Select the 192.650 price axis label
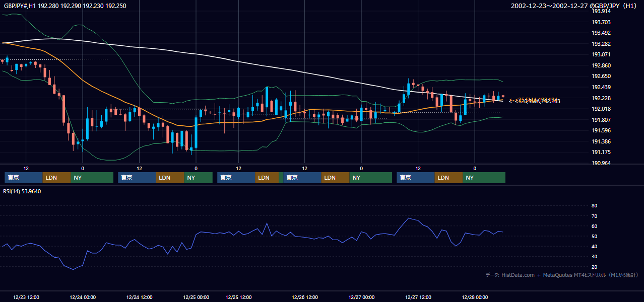The image size is (644, 302). pos(601,76)
